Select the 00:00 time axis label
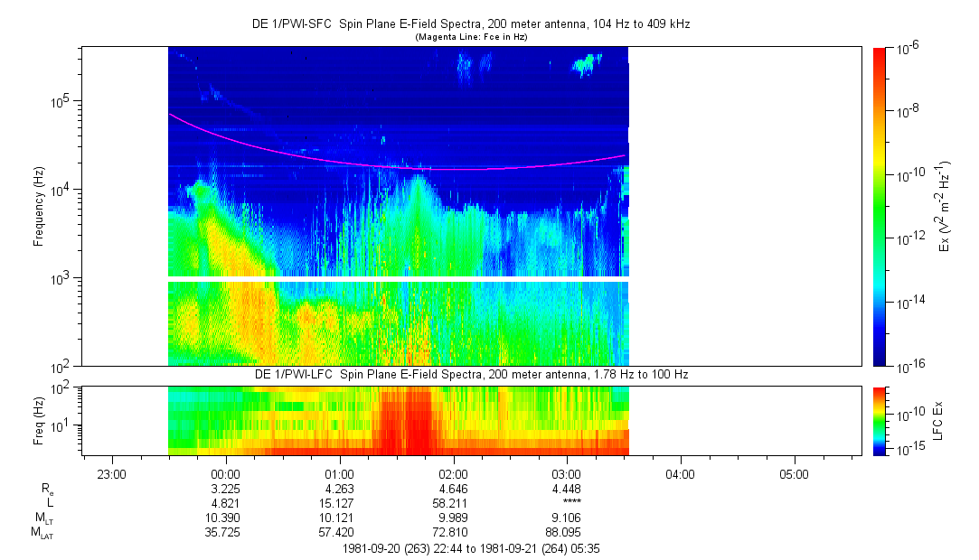This screenshot has width=979, height=560. [225, 473]
